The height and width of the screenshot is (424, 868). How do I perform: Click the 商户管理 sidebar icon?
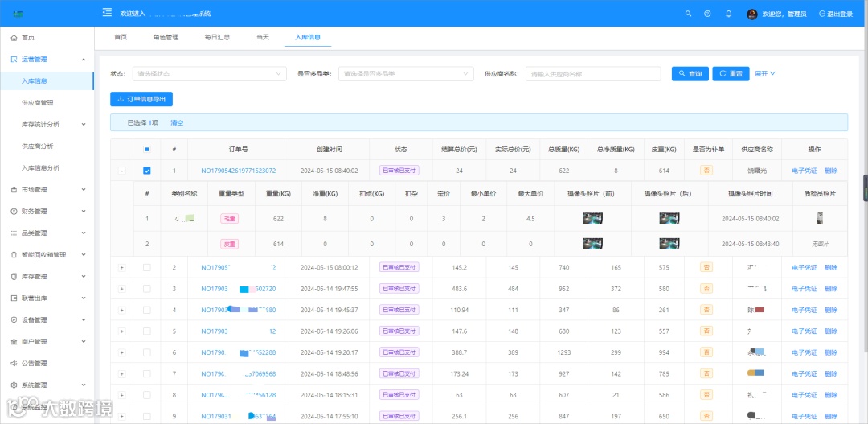[14, 341]
